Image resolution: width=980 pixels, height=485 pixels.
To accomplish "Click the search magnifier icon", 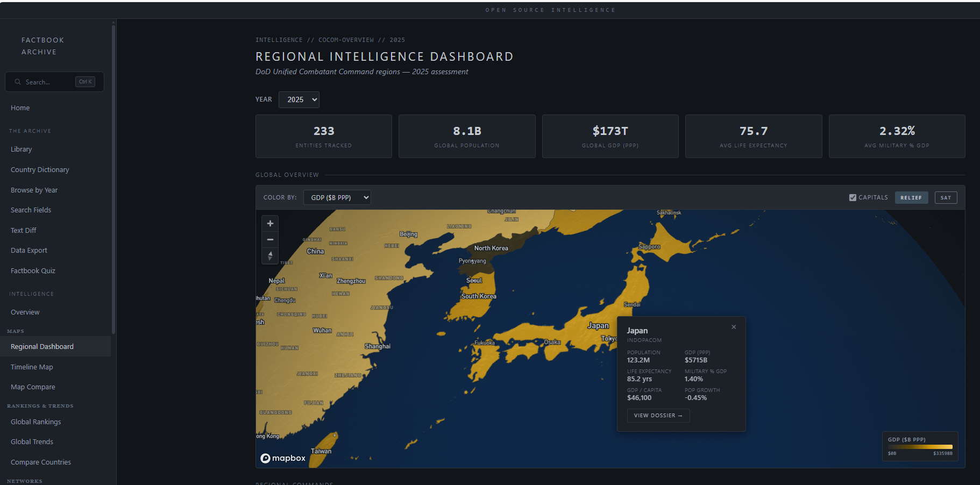I will click(x=18, y=82).
